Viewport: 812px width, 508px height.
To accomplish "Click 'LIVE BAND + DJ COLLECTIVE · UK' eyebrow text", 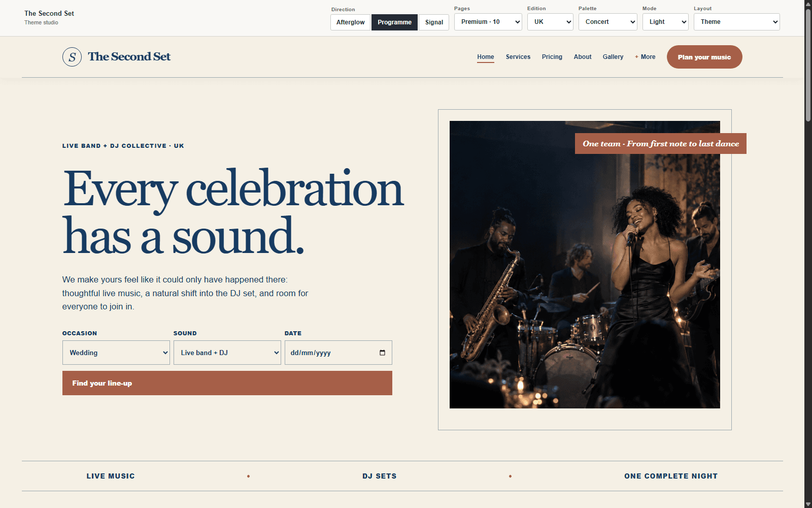I will 123,146.
